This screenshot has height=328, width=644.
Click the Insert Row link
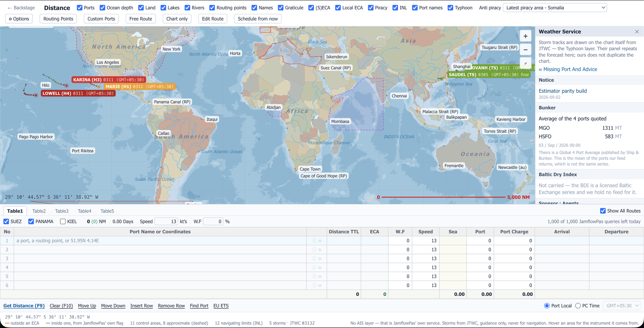[x=141, y=306]
